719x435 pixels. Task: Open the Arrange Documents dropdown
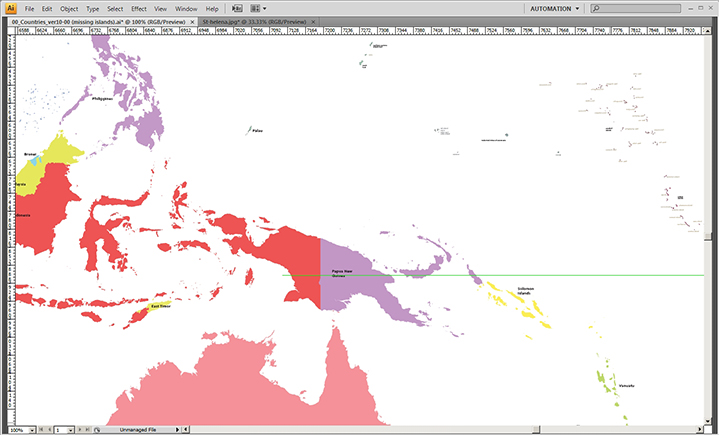260,8
